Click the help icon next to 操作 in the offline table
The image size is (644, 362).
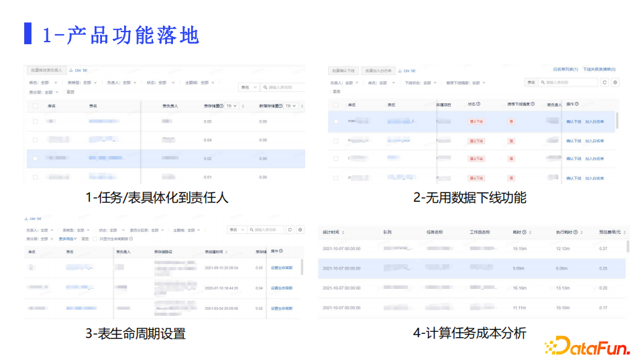(x=577, y=104)
